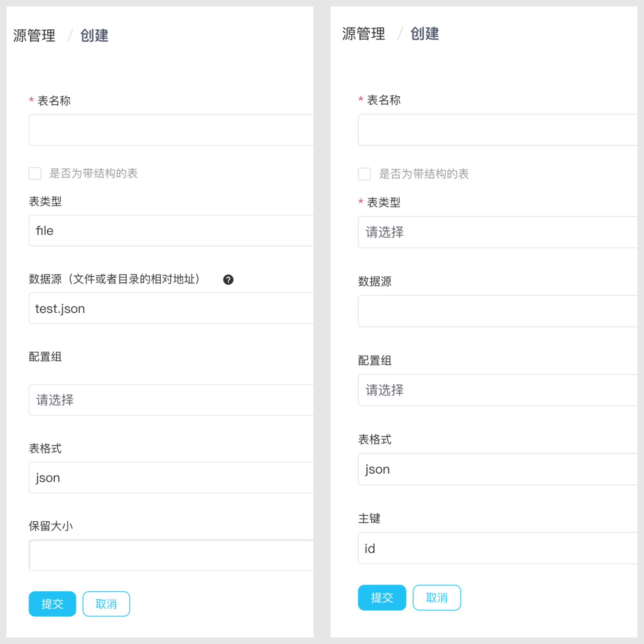Image resolution: width=644 pixels, height=644 pixels.
Task: Focus the left form's 表名称 input field
Action: [x=171, y=130]
